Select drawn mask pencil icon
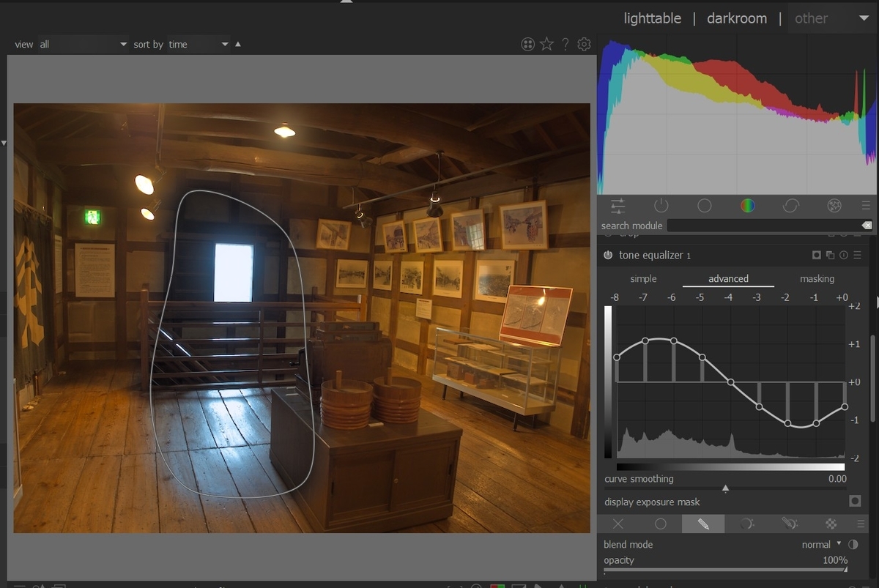879x588 pixels. coord(703,524)
